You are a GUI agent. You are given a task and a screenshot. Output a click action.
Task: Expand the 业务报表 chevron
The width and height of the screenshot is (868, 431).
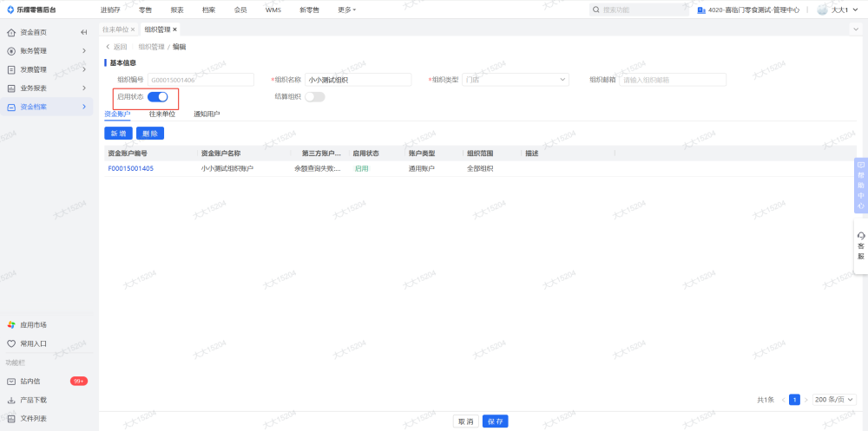click(84, 88)
